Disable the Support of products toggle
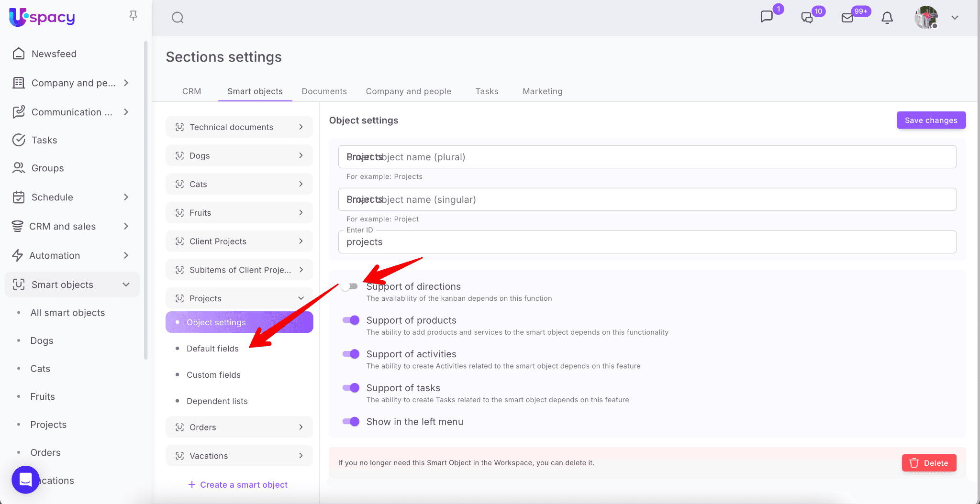This screenshot has height=504, width=980. pyautogui.click(x=351, y=320)
